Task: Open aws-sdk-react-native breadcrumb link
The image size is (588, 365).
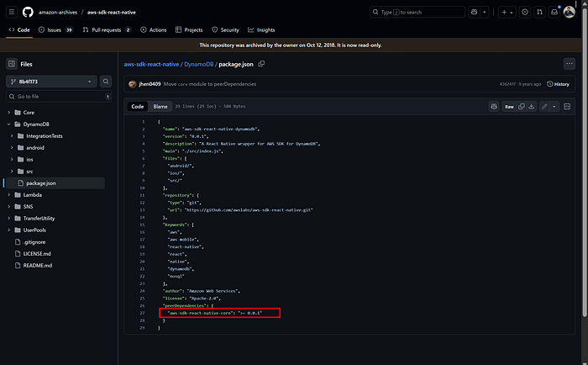Action: 151,64
